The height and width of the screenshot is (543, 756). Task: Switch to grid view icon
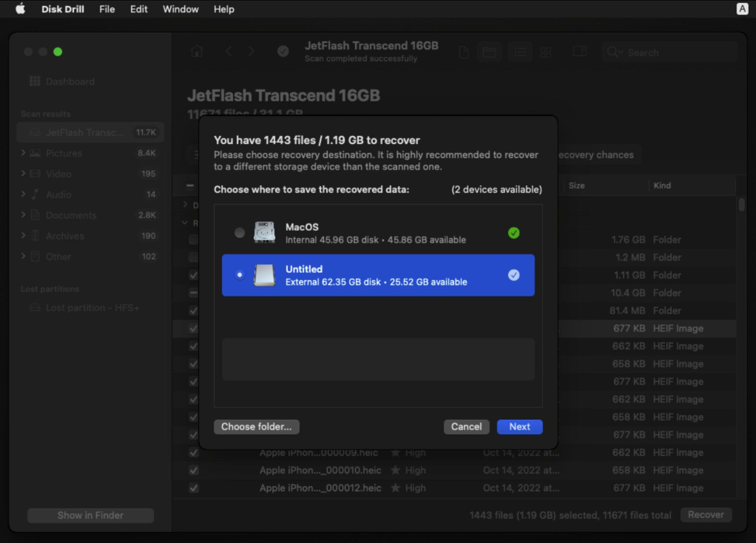click(x=546, y=52)
